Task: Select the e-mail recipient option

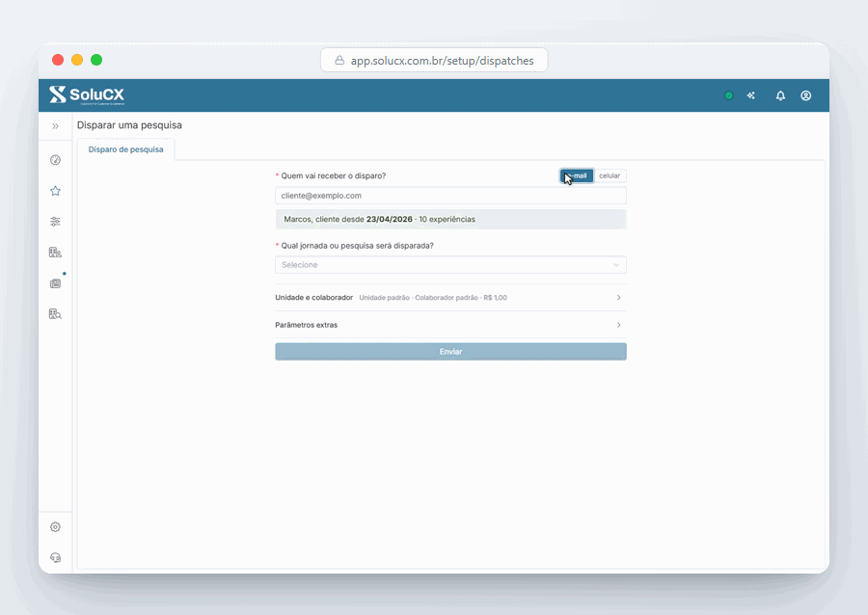Action: (x=577, y=175)
